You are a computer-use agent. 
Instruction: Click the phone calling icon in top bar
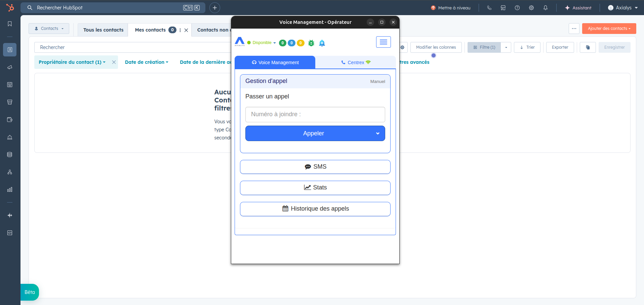pos(489,8)
